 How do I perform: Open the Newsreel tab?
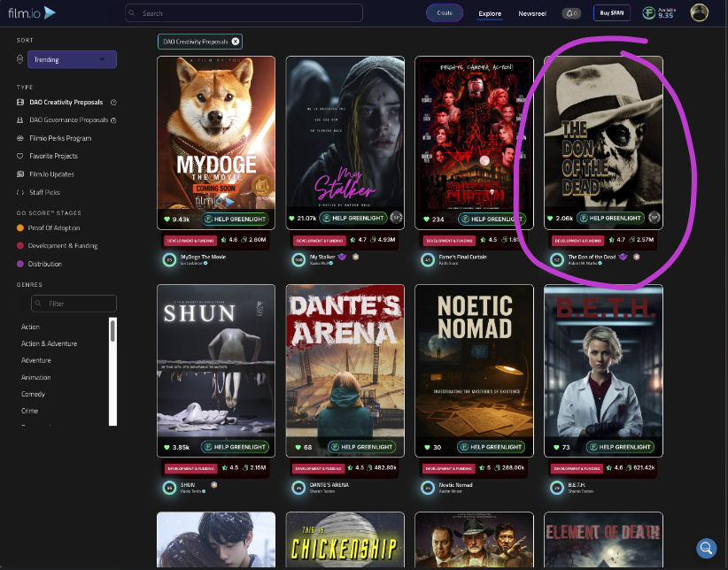(532, 13)
